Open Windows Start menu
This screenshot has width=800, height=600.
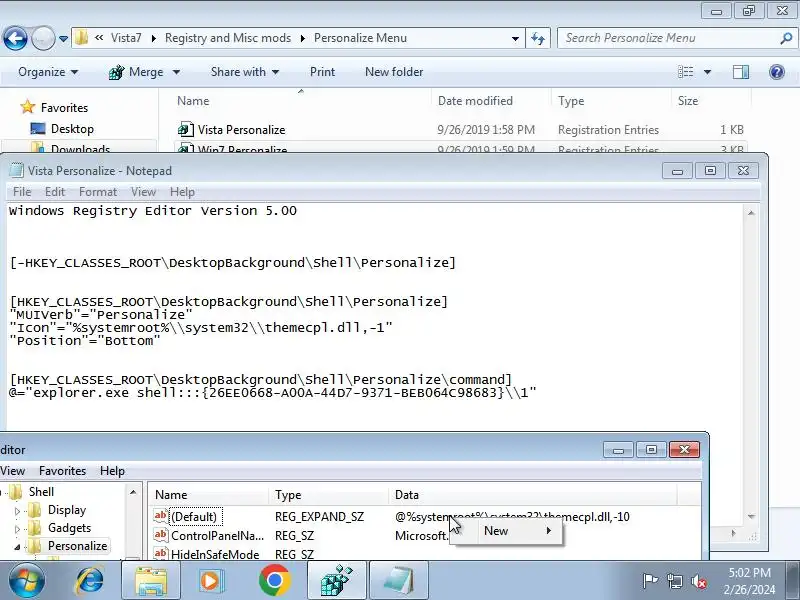point(26,581)
